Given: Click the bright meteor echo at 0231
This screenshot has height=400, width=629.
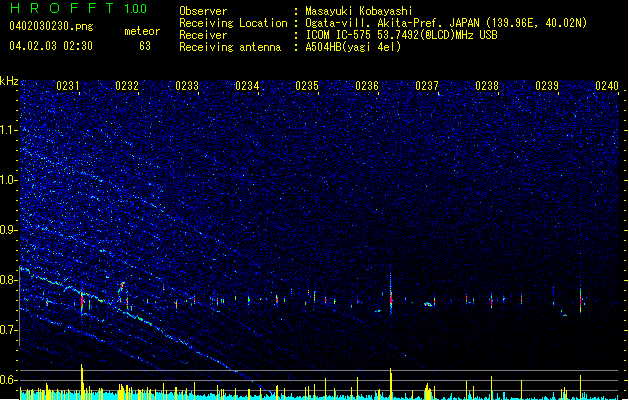Looking at the screenshot, I should click(x=82, y=301).
